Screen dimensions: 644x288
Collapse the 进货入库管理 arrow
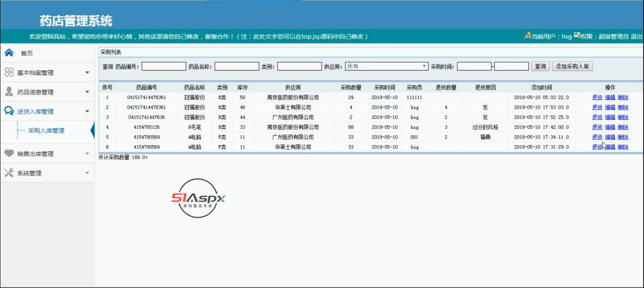pos(87,111)
